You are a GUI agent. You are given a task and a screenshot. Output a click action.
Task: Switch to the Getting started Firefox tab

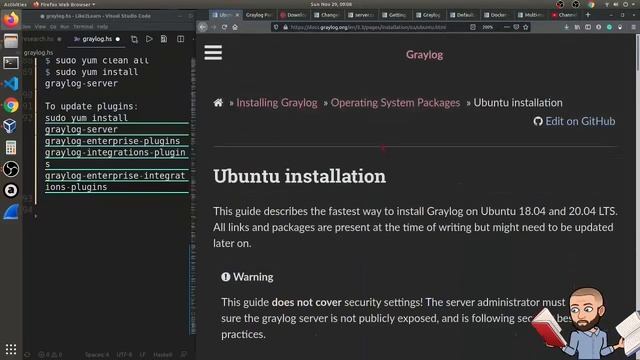click(x=394, y=15)
